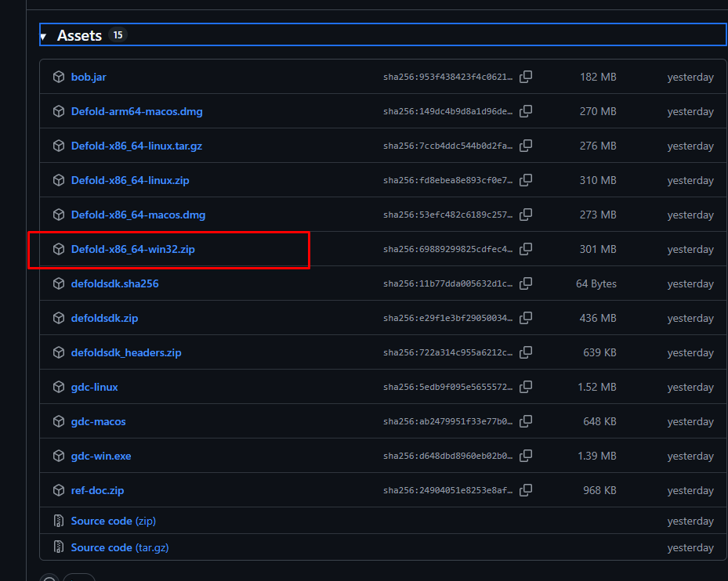Copy sha256 hash for Defold-x86_64-linux.zip
The height and width of the screenshot is (581, 728).
pos(526,180)
